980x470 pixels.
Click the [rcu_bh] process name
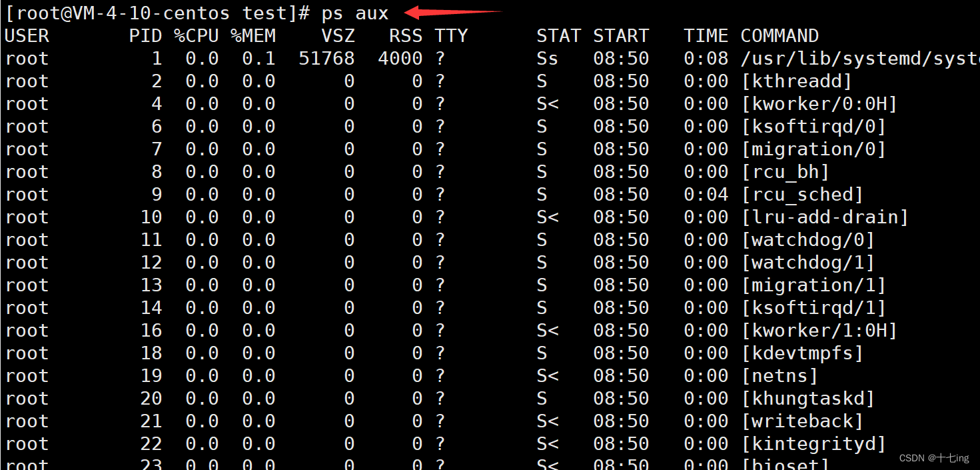pyautogui.click(x=785, y=172)
